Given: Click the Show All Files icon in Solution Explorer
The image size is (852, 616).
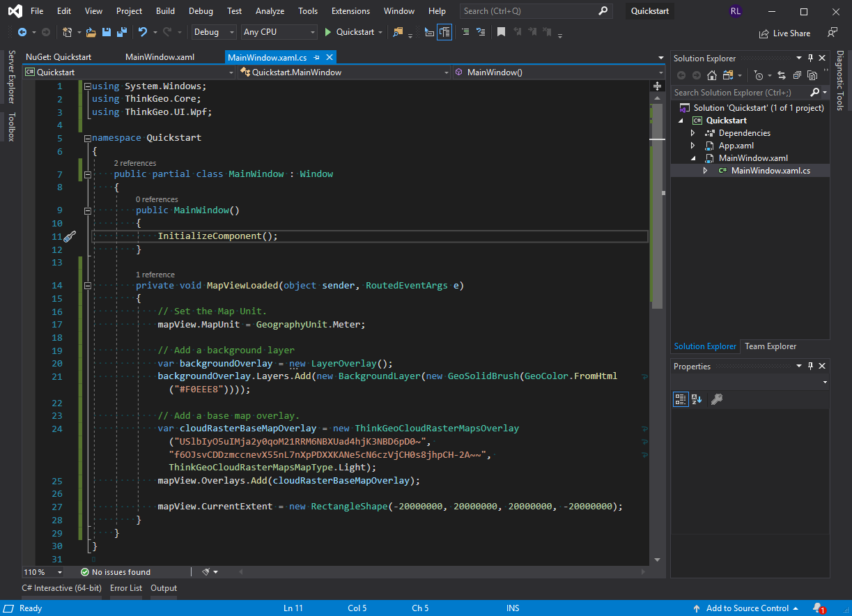Looking at the screenshot, I should pos(812,75).
